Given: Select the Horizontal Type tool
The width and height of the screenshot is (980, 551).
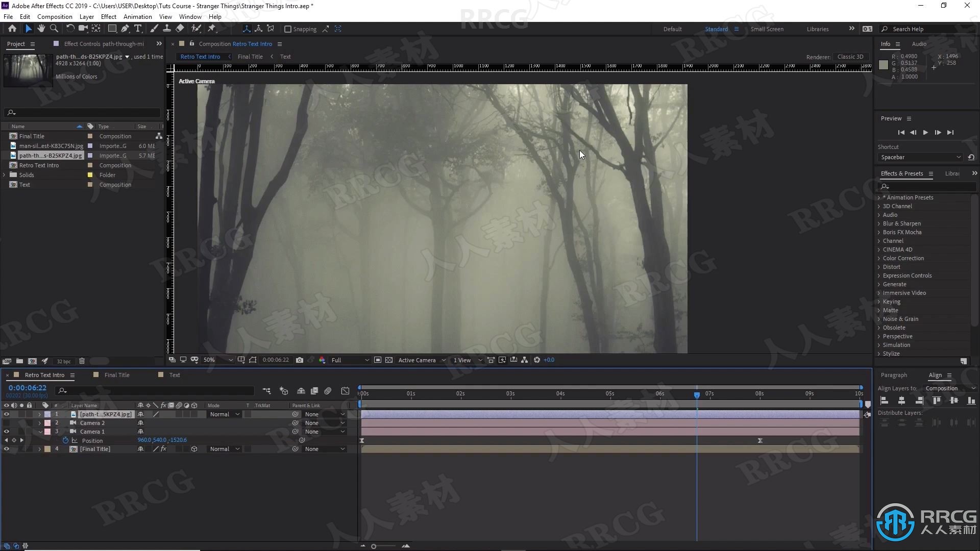Looking at the screenshot, I should coord(138,29).
